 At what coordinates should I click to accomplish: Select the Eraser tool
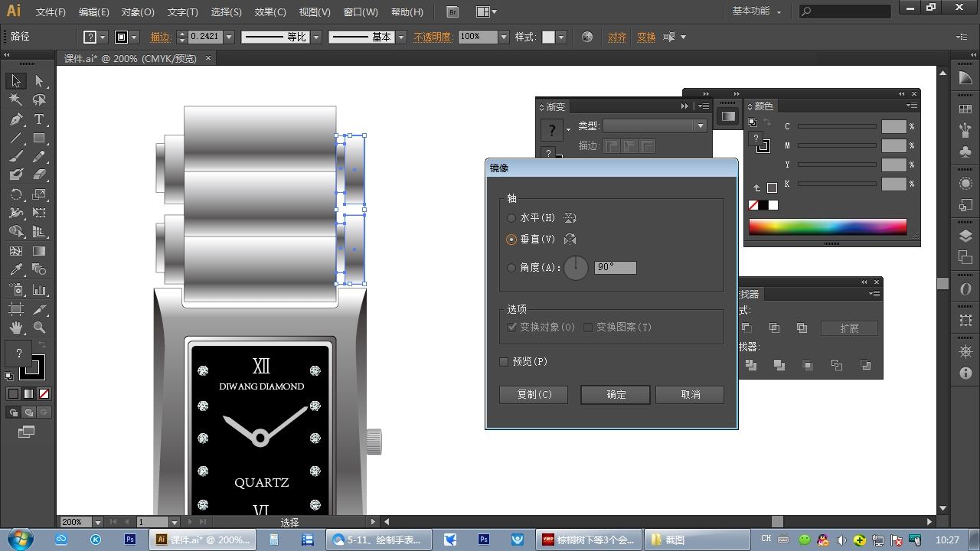tap(40, 175)
